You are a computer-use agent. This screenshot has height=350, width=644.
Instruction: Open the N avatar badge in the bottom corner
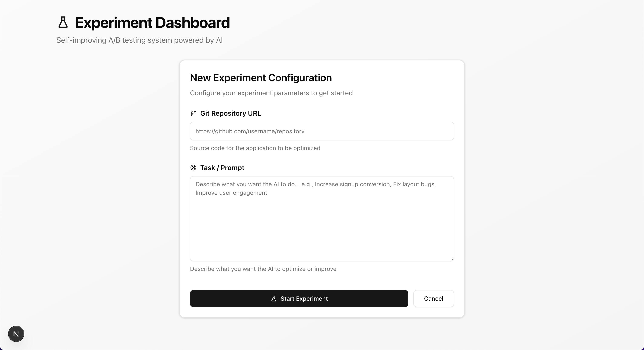(16, 334)
